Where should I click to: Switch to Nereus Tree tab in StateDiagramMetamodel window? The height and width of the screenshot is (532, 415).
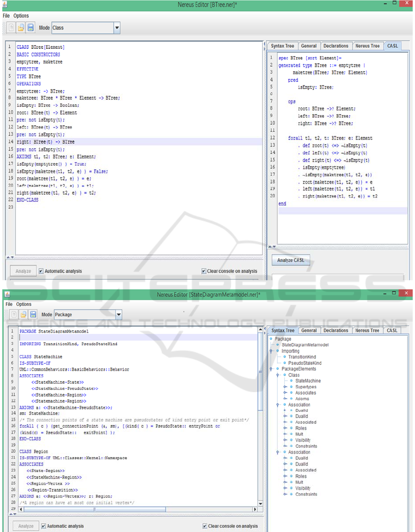coord(367,330)
